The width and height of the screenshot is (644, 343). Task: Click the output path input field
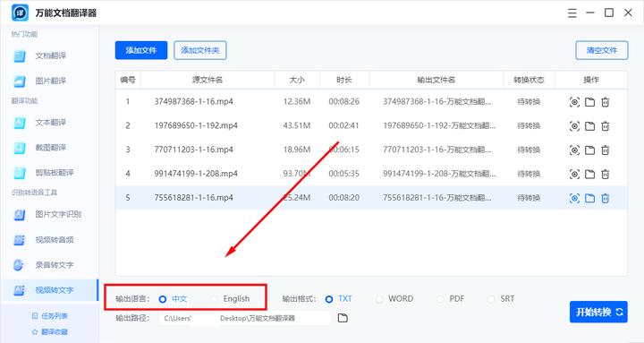(x=244, y=318)
